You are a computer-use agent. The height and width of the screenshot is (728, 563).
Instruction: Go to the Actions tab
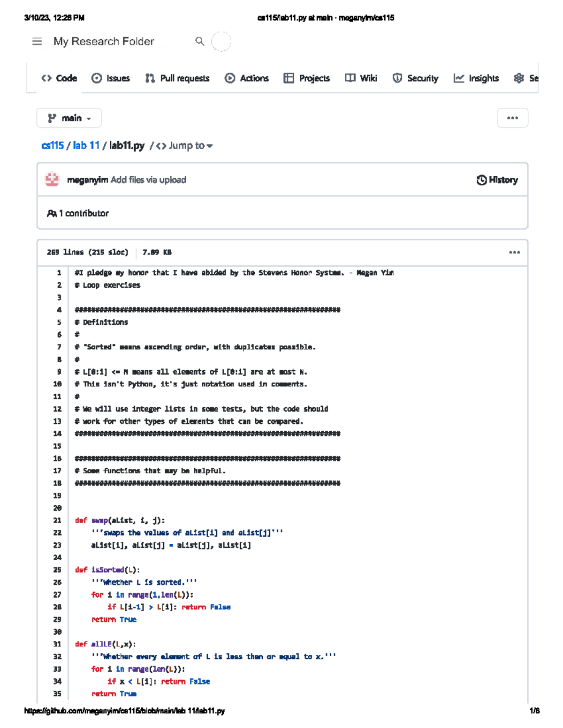(x=247, y=78)
